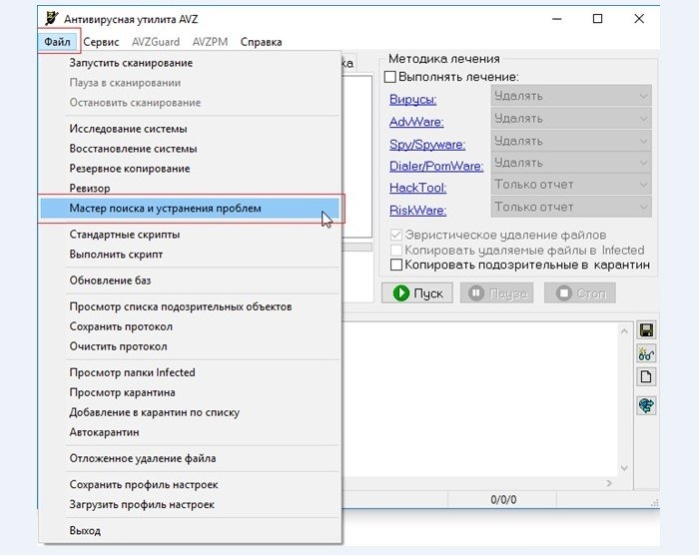The width and height of the screenshot is (699, 555).
Task: Open the AVZGuard menu
Action: [156, 42]
